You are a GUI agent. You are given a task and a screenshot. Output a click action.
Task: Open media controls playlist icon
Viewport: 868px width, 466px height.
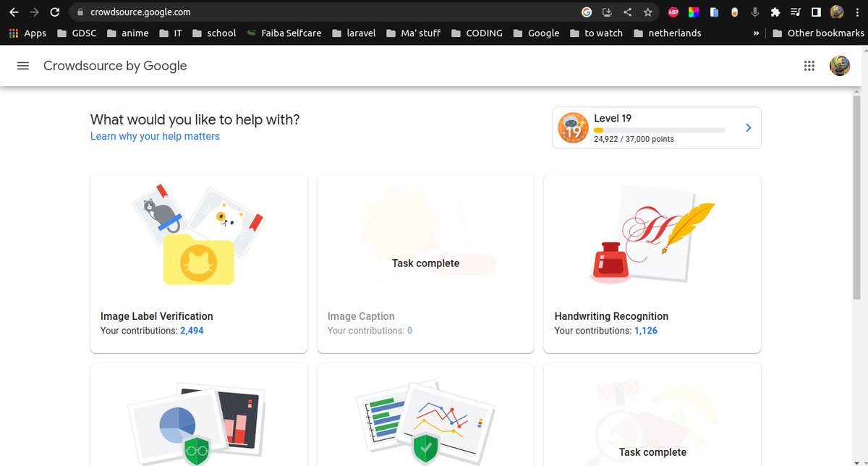click(796, 12)
